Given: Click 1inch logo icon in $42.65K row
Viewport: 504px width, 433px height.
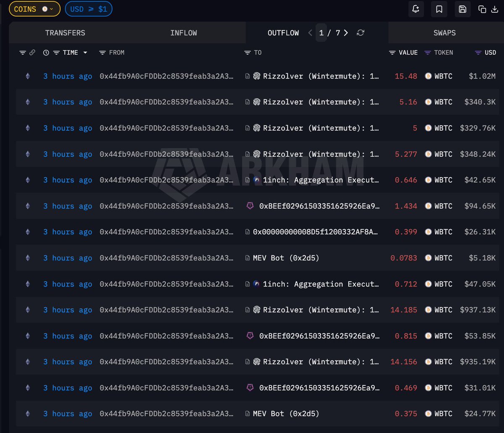Looking at the screenshot, I should point(257,180).
